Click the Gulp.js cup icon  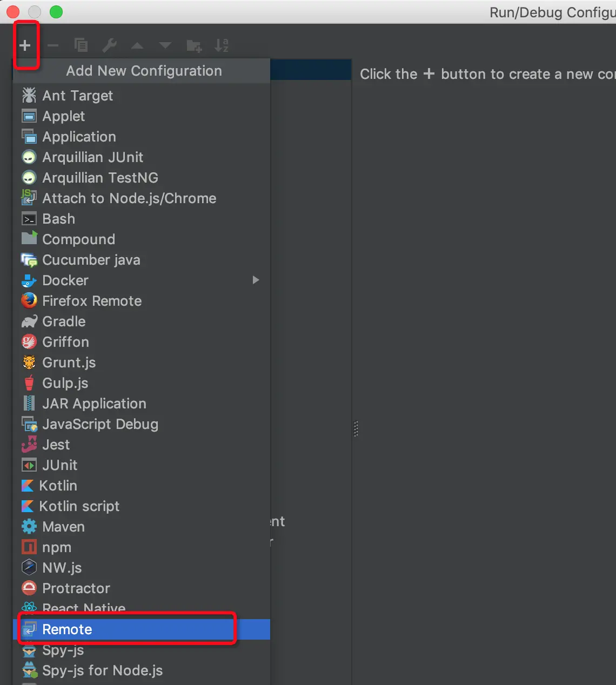coord(29,382)
